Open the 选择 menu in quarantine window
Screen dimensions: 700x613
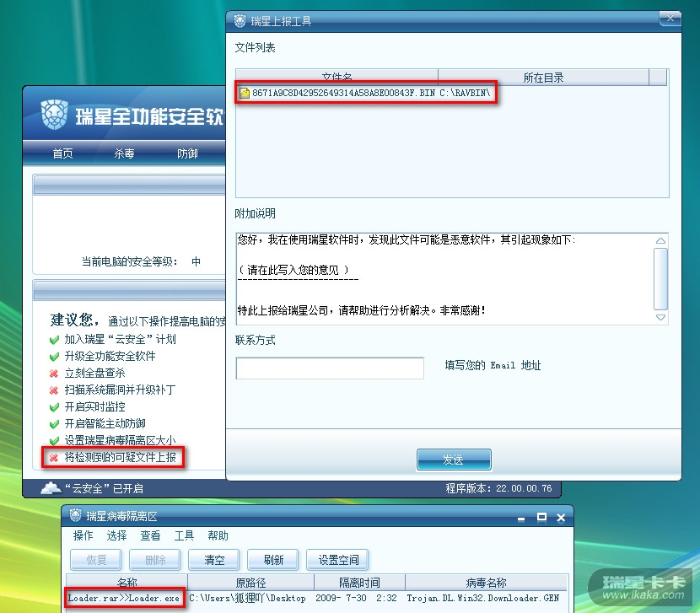tap(116, 535)
